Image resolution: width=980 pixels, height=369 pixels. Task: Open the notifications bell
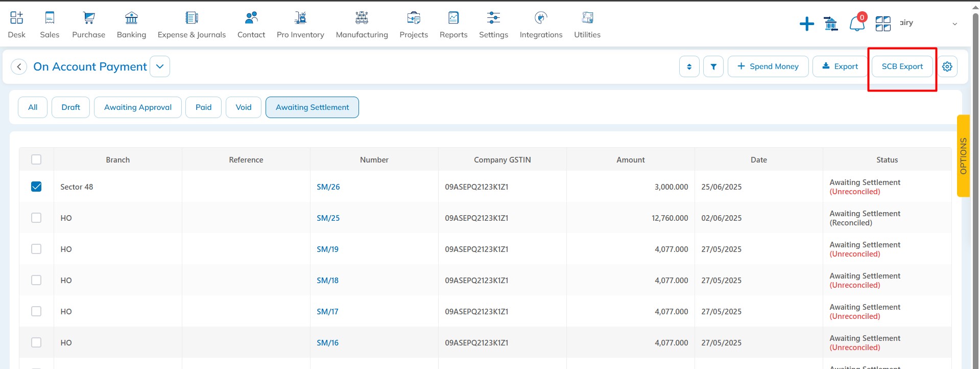[x=857, y=24]
